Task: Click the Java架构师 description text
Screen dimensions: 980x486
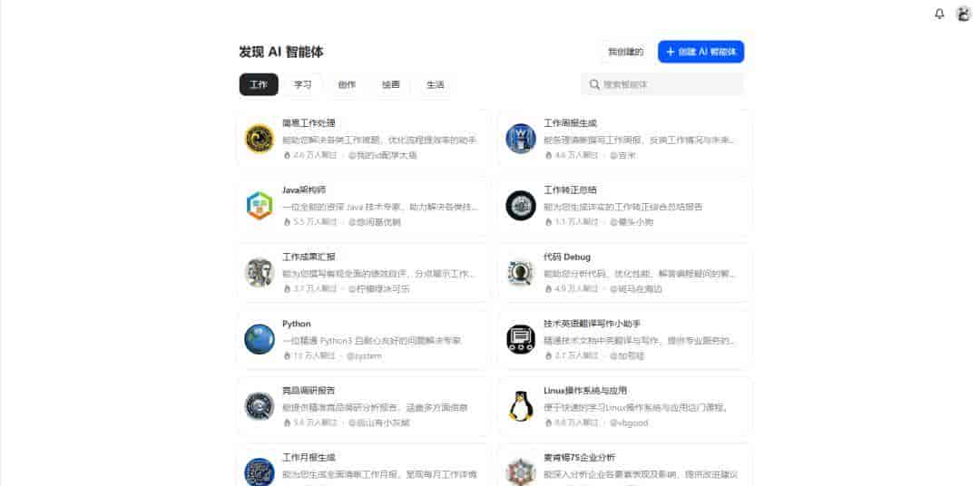Action: (380, 206)
